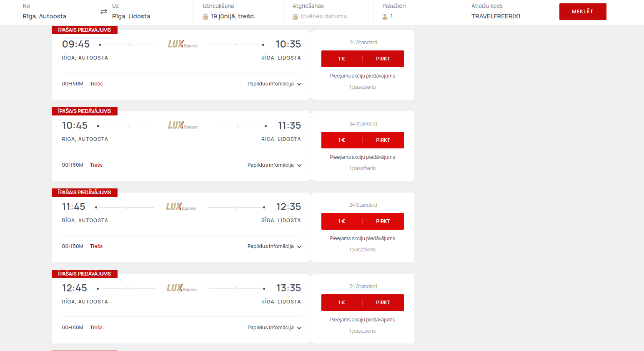
Task: Swap origin and destination with arrows icon
Action: (104, 12)
